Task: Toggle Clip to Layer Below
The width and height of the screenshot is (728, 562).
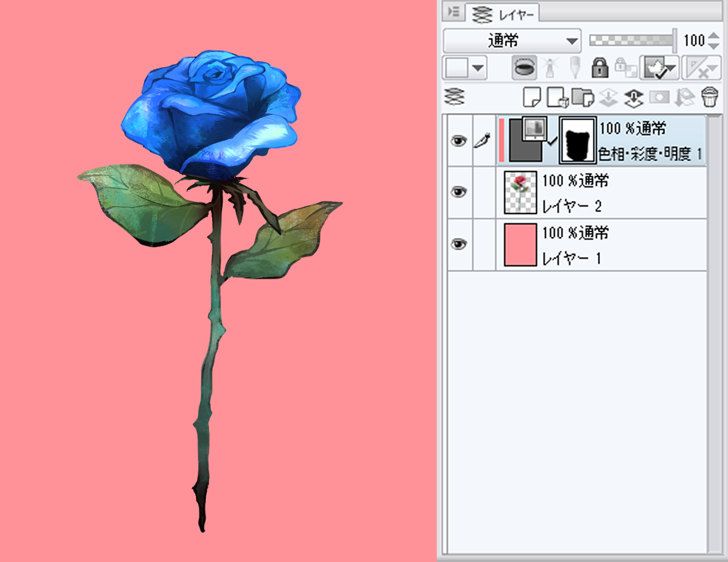Action: (x=524, y=68)
